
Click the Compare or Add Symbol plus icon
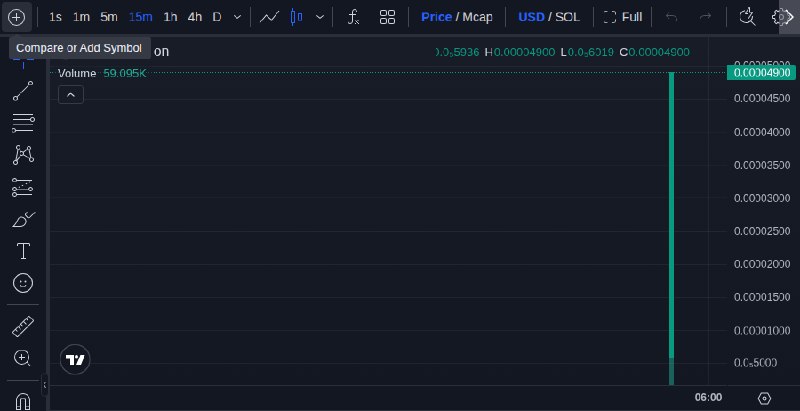click(x=16, y=17)
